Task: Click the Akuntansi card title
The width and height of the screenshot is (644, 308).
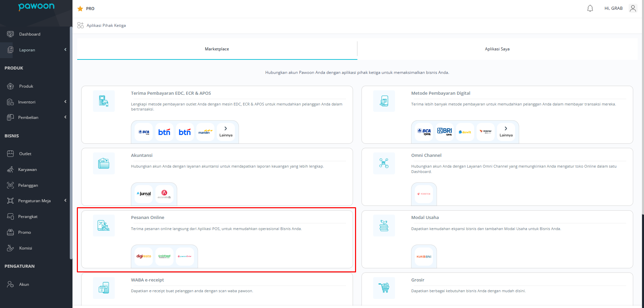Action: pos(142,156)
